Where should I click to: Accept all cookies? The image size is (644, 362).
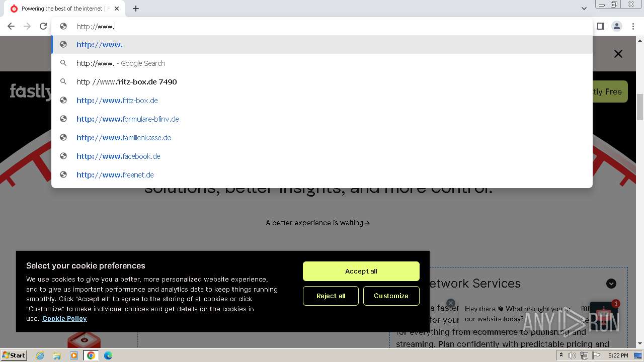tap(361, 271)
